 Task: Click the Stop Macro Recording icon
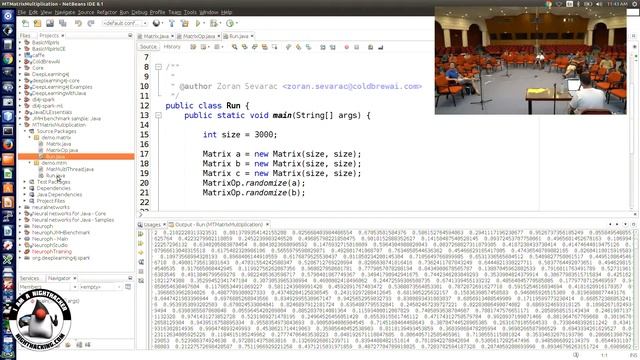356,47
